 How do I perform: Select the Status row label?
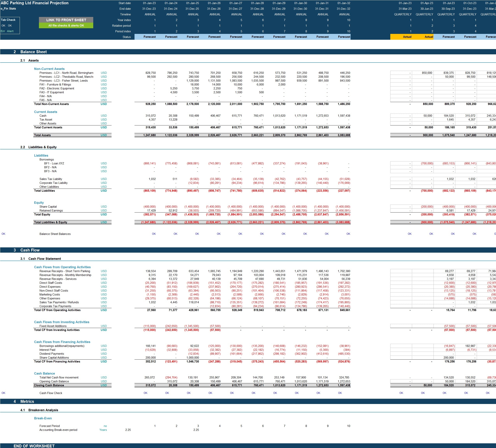(127, 37)
